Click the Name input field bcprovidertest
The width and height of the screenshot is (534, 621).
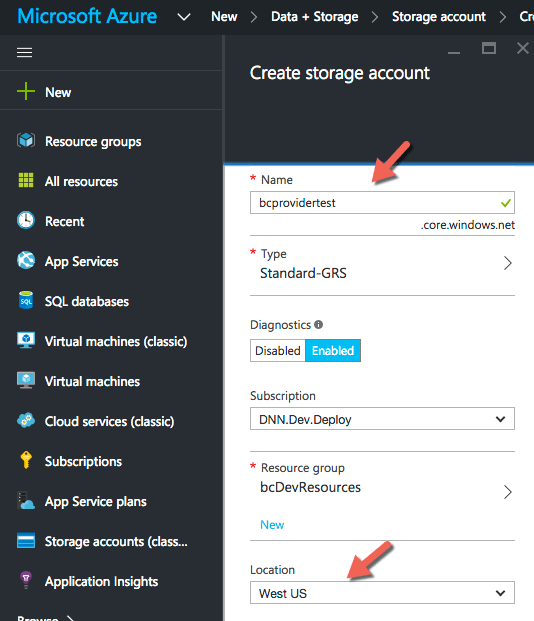[382, 203]
